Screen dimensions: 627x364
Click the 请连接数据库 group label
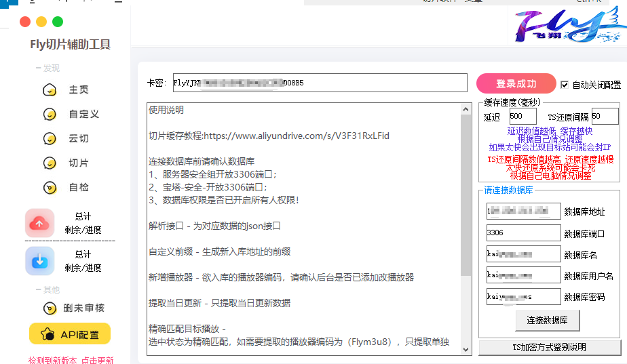click(509, 190)
